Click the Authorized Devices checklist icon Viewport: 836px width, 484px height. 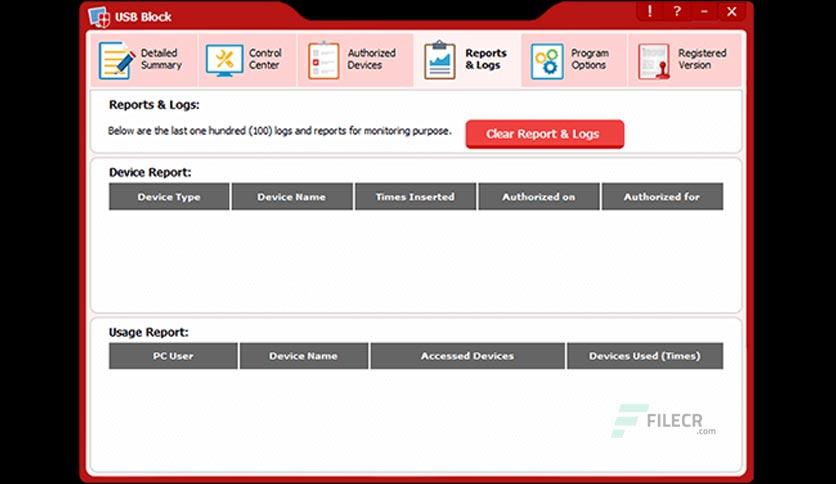324,60
